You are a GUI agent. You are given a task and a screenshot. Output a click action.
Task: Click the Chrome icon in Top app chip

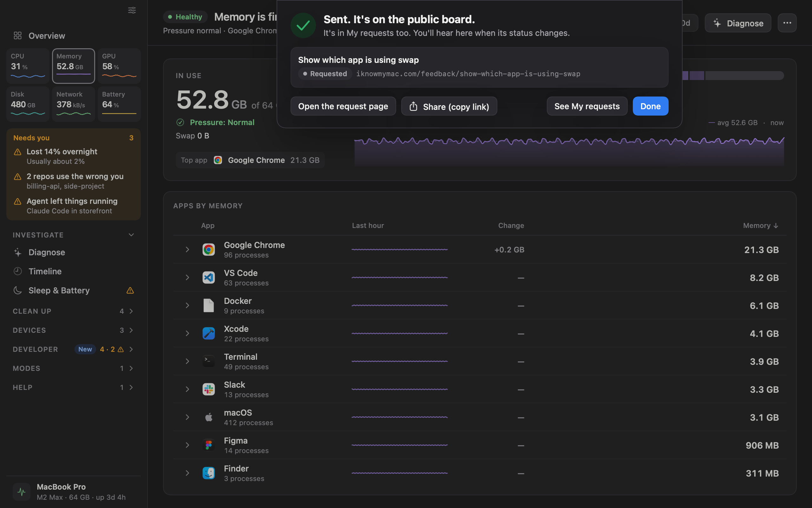coord(218,160)
